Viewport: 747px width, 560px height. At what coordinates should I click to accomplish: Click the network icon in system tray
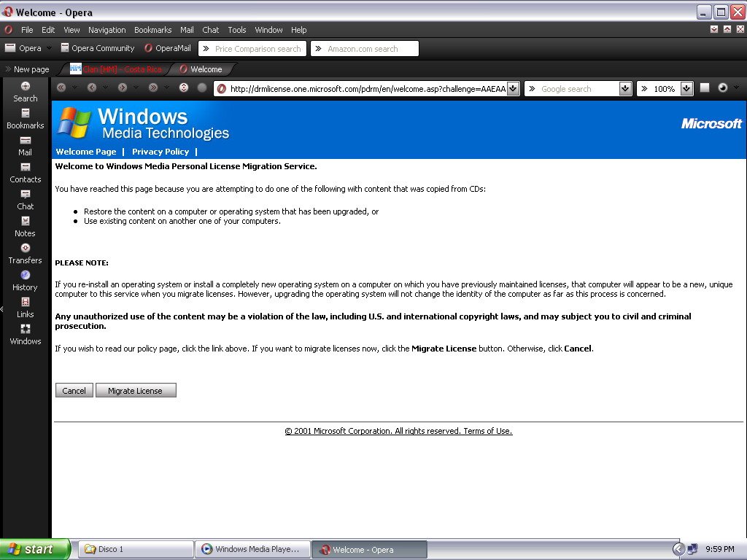point(692,549)
